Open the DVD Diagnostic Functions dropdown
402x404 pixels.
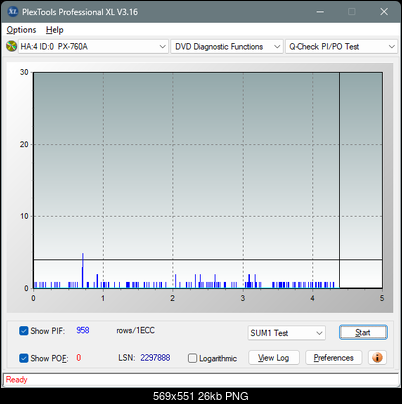tap(227, 47)
